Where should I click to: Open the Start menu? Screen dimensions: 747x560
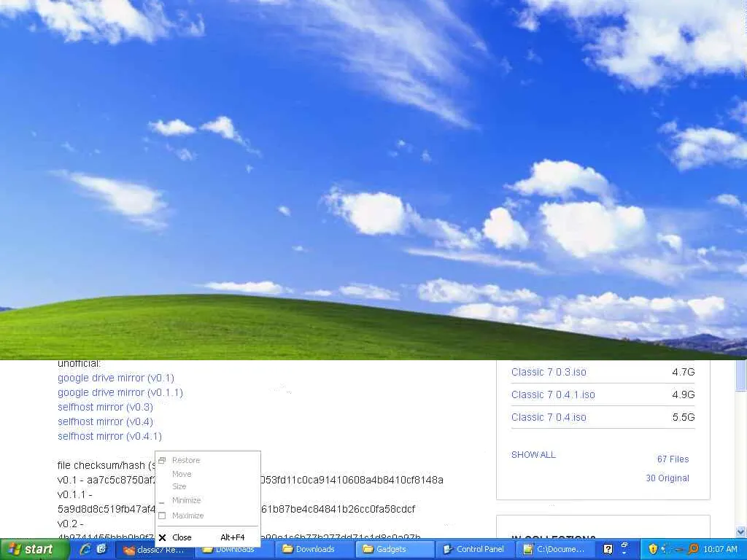pyautogui.click(x=34, y=550)
